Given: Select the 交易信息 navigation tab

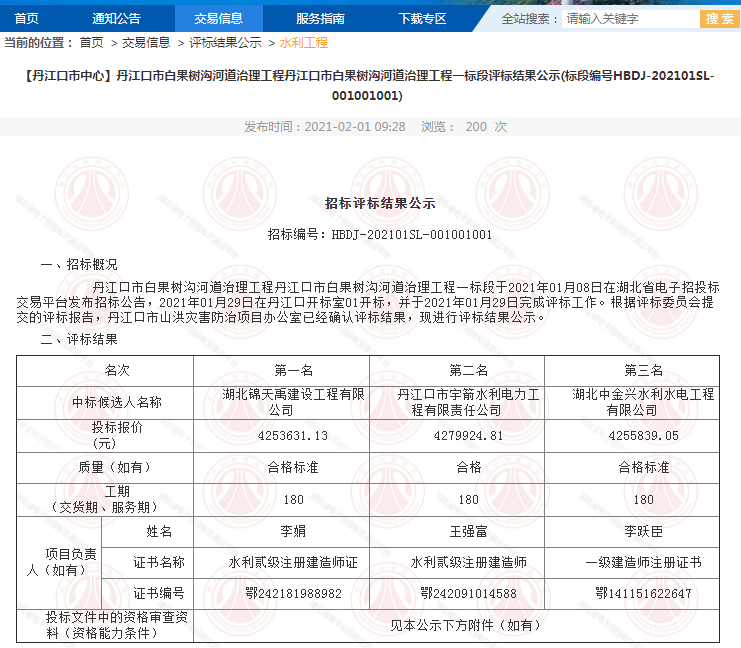Looking at the screenshot, I should pos(218,18).
